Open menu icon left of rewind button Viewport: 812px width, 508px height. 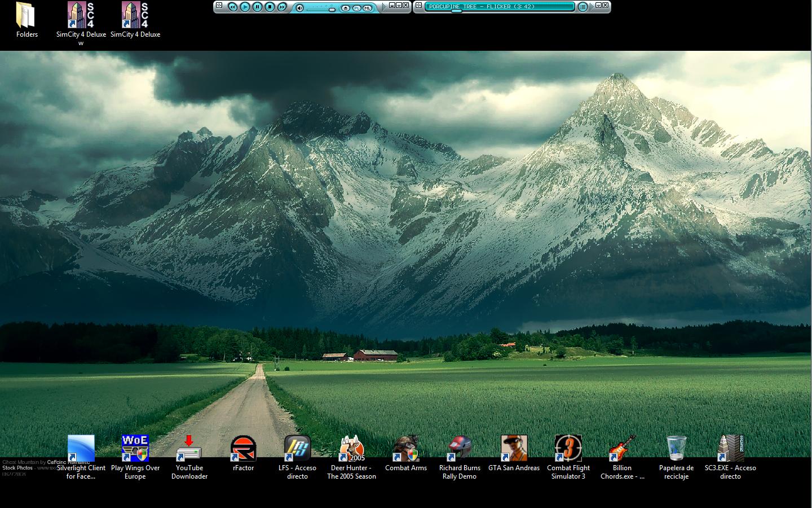219,6
